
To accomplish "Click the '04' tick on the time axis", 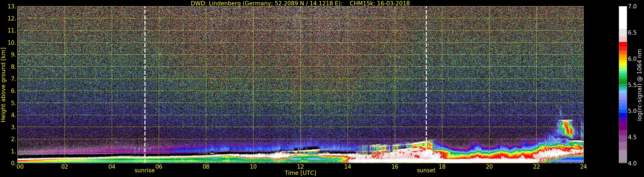I will [x=112, y=167].
